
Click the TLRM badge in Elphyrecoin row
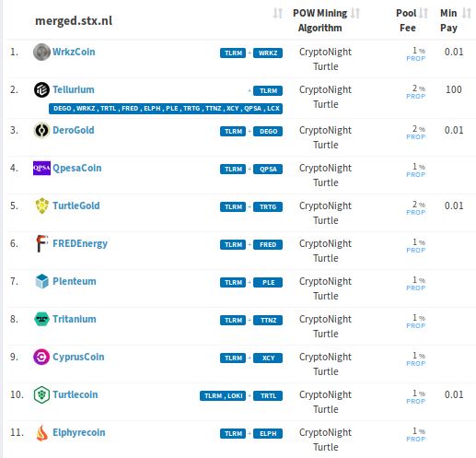point(233,433)
